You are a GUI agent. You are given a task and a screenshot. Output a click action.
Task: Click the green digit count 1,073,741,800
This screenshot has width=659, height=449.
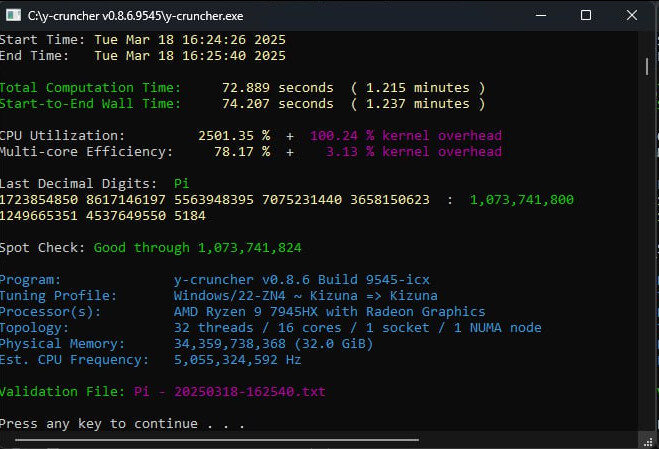(x=521, y=199)
